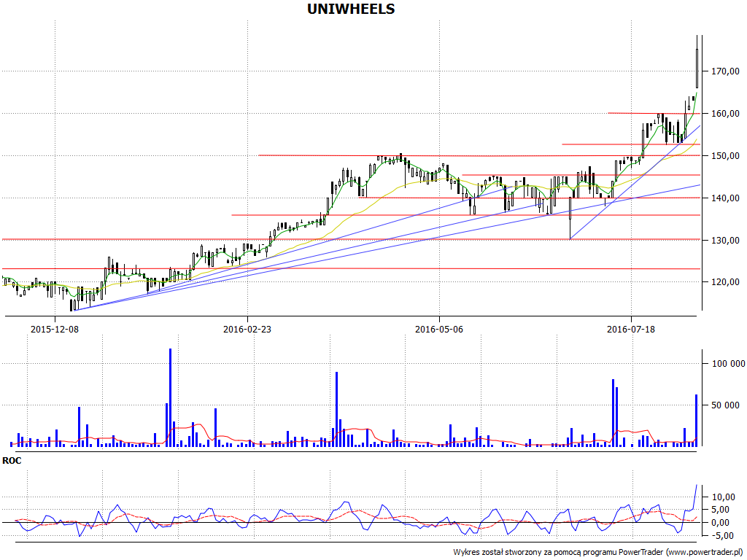Click the UNIWHEELS chart title

point(351,9)
